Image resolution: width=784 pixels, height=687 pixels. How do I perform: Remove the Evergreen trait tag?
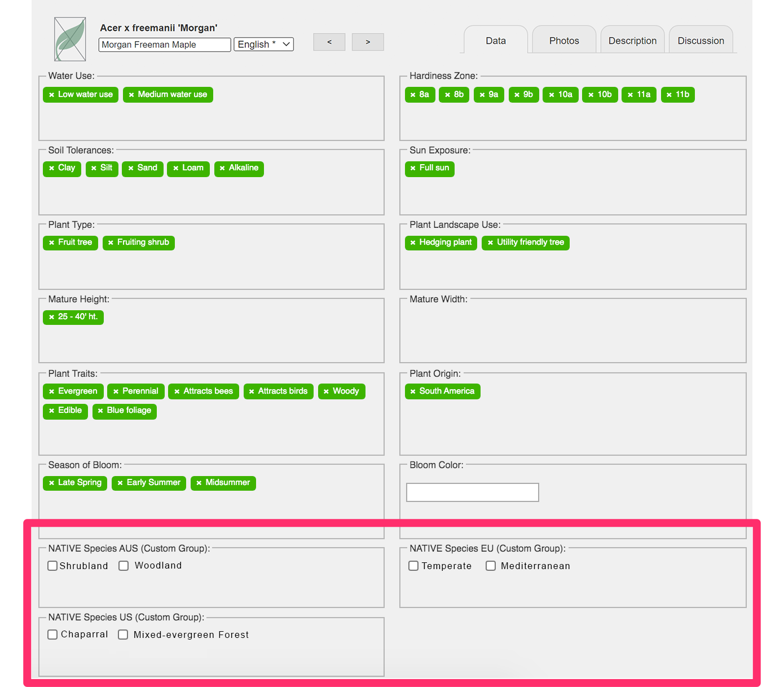(51, 391)
